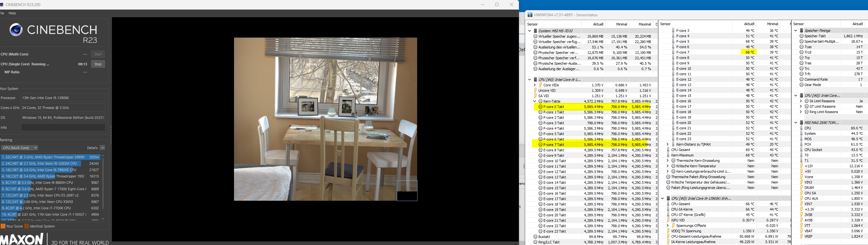The height and width of the screenshot is (245, 868).
Task: Click the clock icon beside Ring/LLC Takt
Action: click(535, 242)
